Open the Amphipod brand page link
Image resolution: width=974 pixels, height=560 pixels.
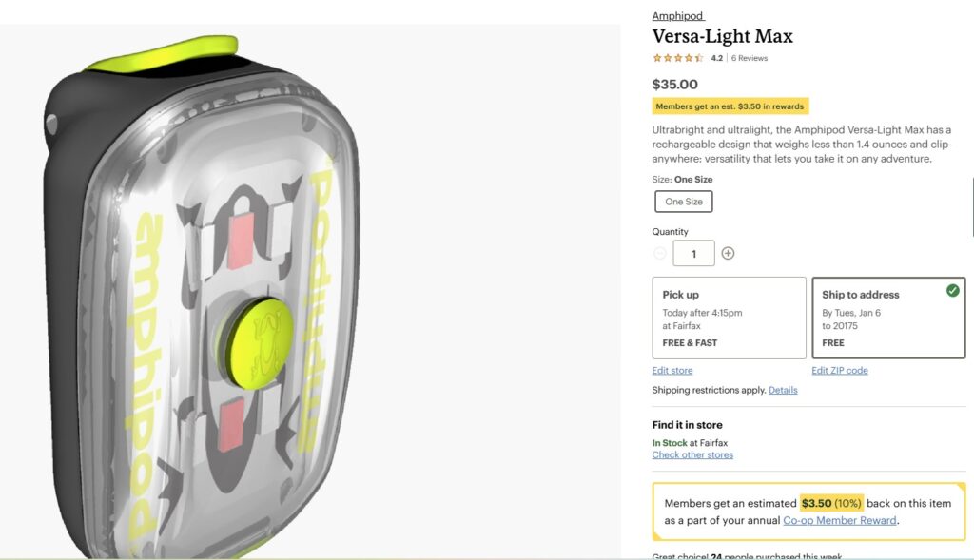(677, 16)
